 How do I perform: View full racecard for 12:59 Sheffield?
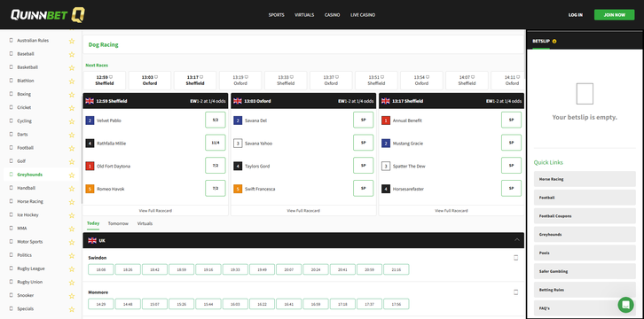155,211
